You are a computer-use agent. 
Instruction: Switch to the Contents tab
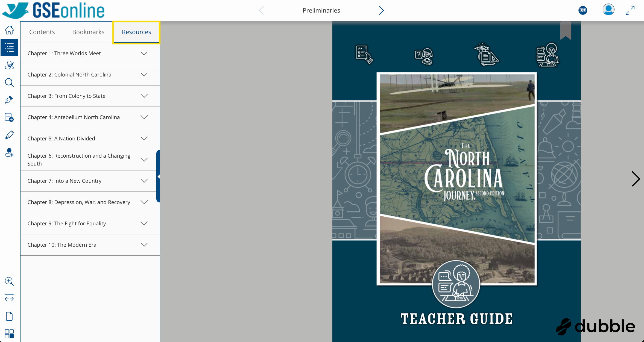[42, 32]
